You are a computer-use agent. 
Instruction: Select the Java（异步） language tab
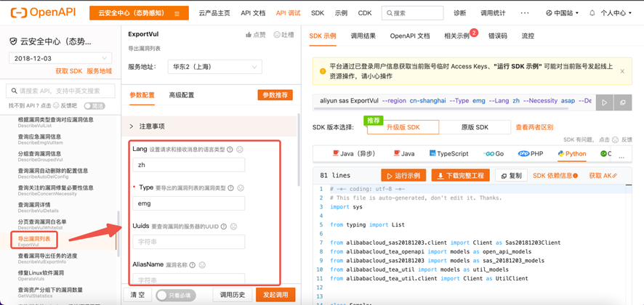354,154
